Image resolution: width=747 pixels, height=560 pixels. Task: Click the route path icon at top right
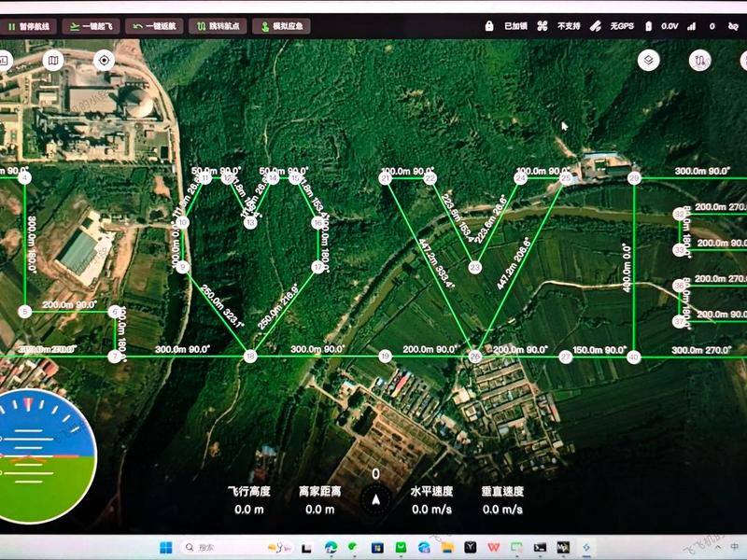point(699,61)
